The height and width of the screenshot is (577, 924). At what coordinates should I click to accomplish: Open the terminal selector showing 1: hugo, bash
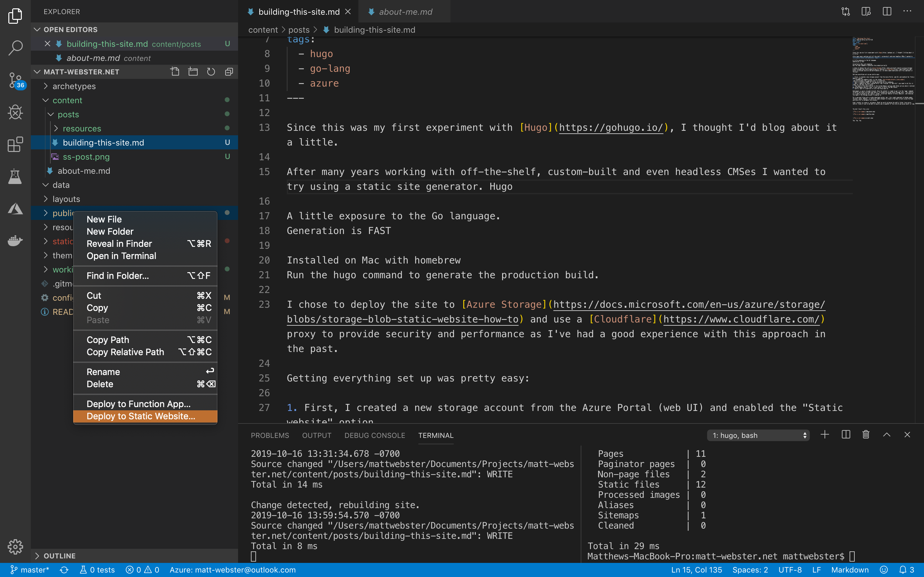point(758,435)
